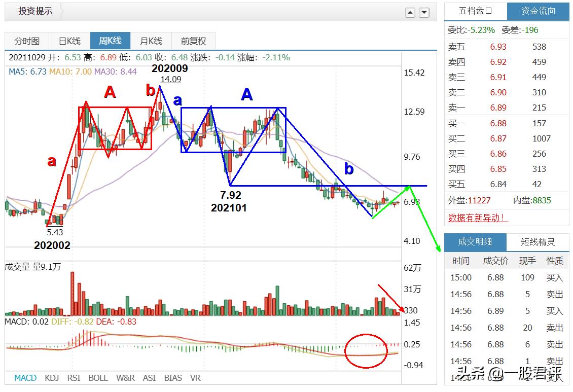573x392 pixels.
Task: Toggle the 成交明细 transaction detail view
Action: tap(476, 242)
